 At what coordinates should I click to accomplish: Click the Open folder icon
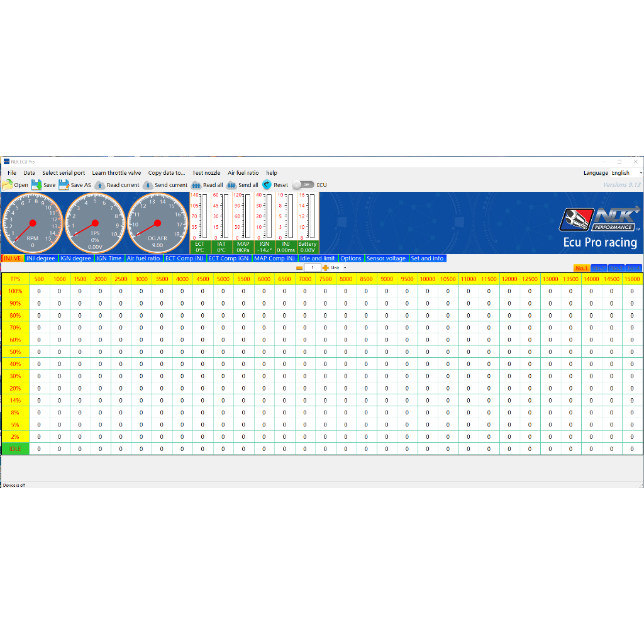pyautogui.click(x=8, y=185)
